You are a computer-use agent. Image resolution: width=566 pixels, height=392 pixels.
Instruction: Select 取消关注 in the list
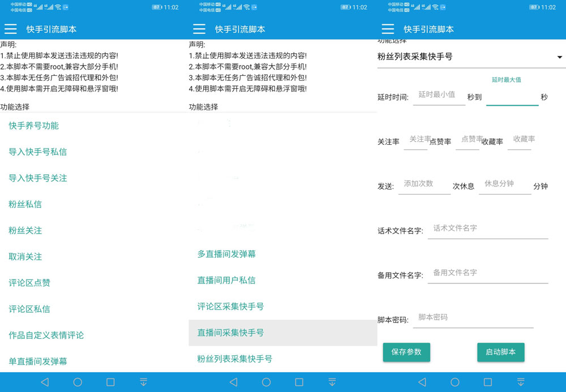pyautogui.click(x=25, y=257)
